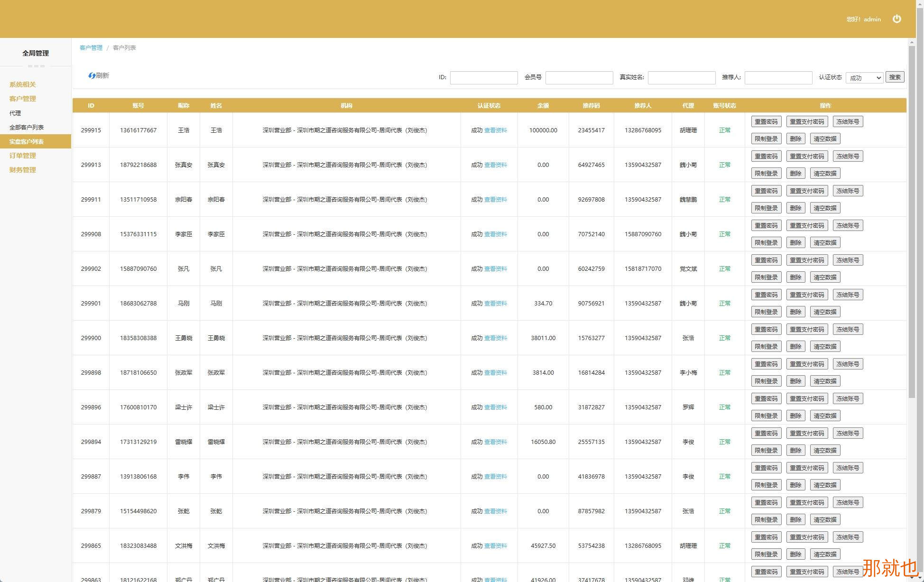Open 查看资料 link for 王浩
The width and height of the screenshot is (924, 582).
point(495,130)
